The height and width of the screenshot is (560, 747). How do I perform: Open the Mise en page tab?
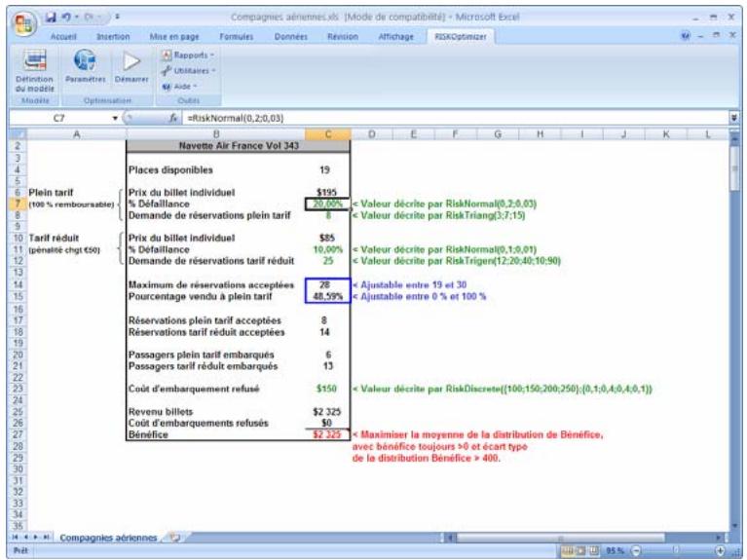click(x=174, y=37)
